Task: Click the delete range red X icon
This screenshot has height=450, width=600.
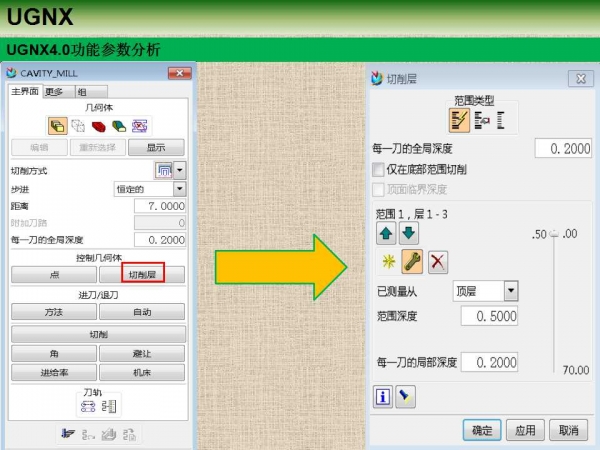Action: (x=438, y=262)
